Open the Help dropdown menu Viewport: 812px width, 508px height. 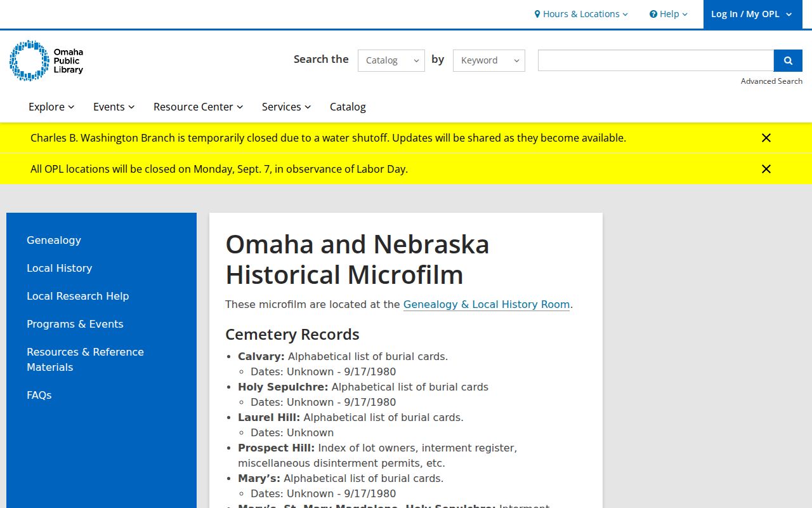pos(669,14)
